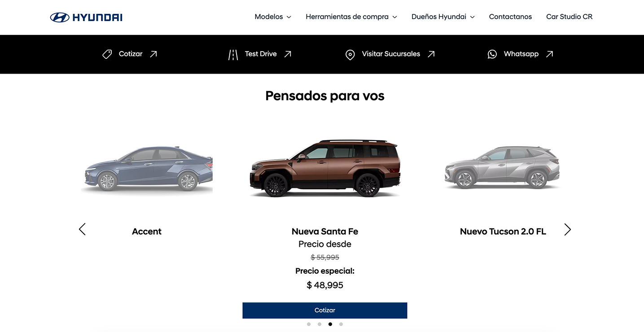The image size is (644, 332).
Task: Open the Contactanos menu item
Action: coord(510,17)
